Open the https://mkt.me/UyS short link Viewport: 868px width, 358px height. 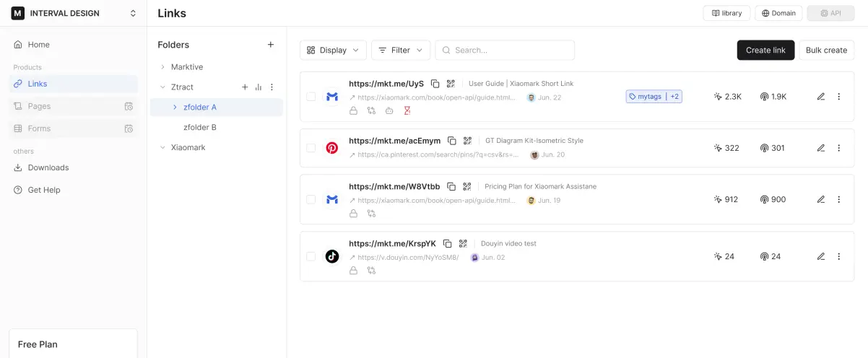[386, 84]
